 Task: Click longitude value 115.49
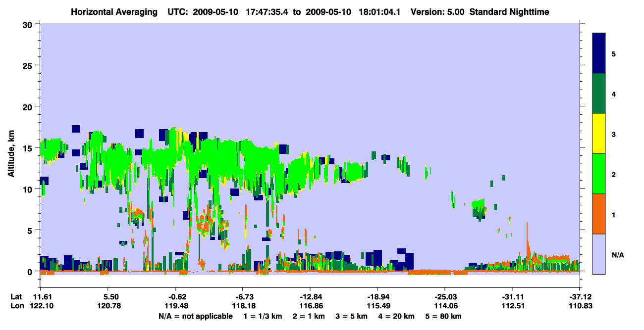click(377, 306)
